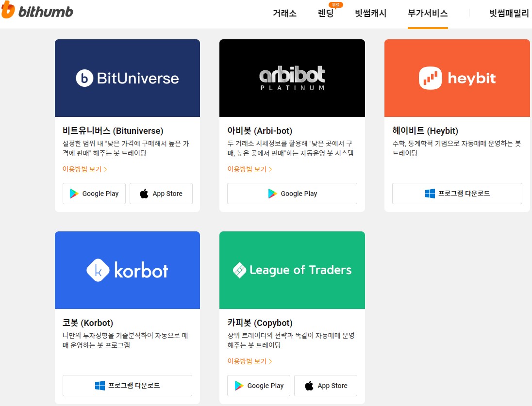This screenshot has height=406, width=532.
Task: Click Heybit description starting 수학, 통계학적
Action: pos(457,148)
